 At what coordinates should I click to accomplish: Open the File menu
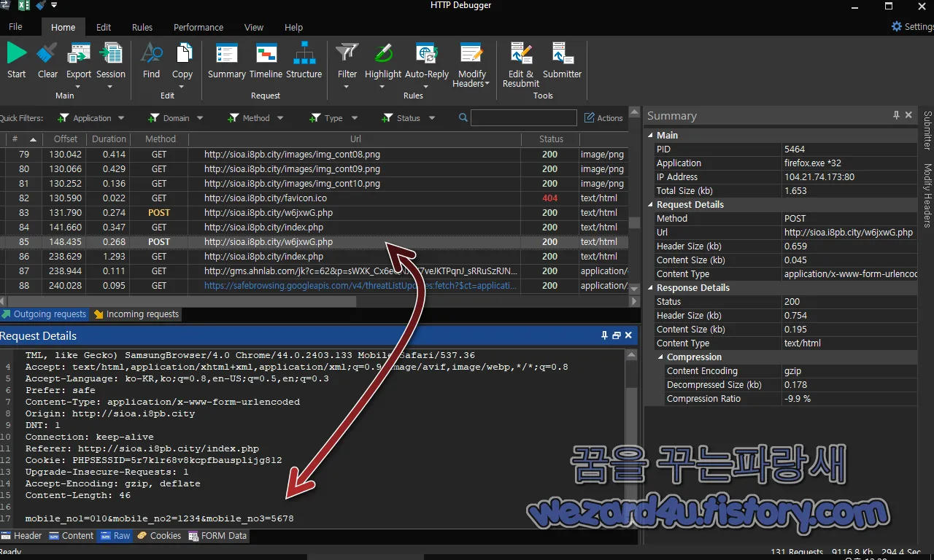[x=15, y=27]
